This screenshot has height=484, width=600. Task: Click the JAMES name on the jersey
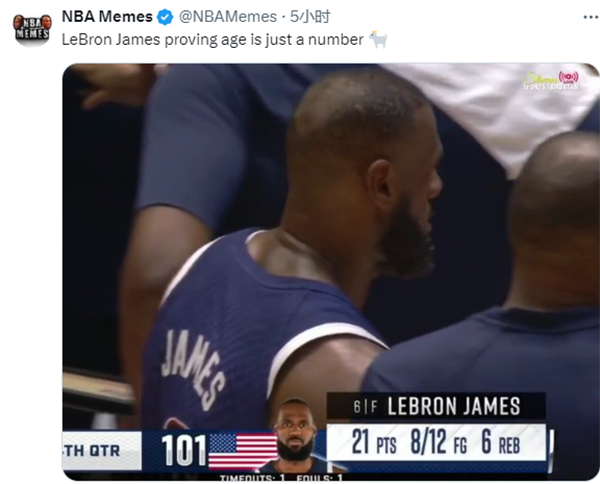point(193,370)
